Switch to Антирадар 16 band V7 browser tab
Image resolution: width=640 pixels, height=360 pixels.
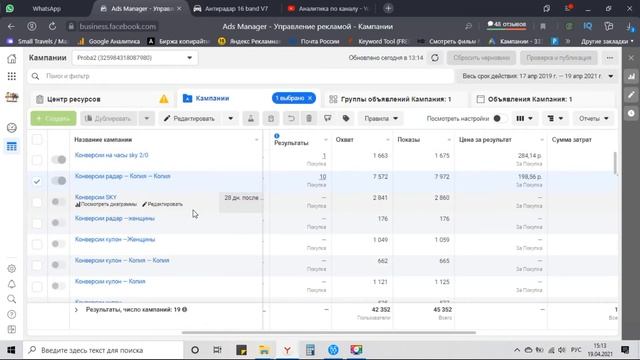point(236,9)
